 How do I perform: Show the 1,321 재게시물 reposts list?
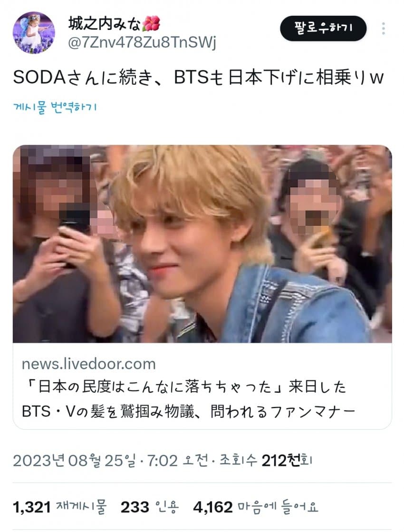60,507
